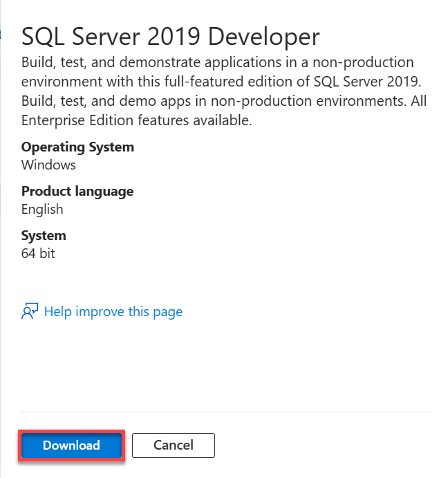Click the SQL Server 2019 Developer heading
448x478 pixels.
170,37
